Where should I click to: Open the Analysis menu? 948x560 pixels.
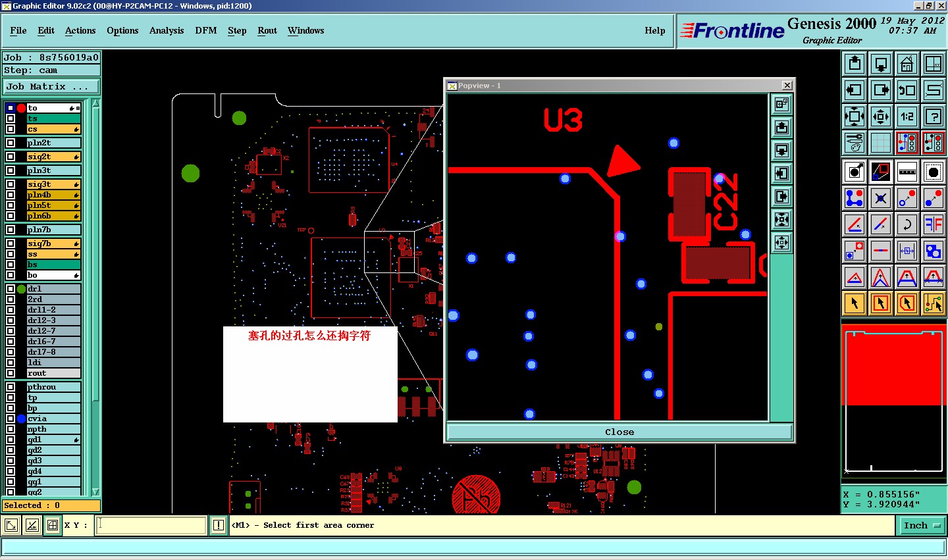tap(167, 30)
